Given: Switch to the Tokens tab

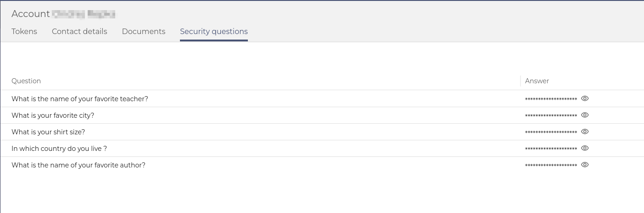Looking at the screenshot, I should [x=24, y=31].
